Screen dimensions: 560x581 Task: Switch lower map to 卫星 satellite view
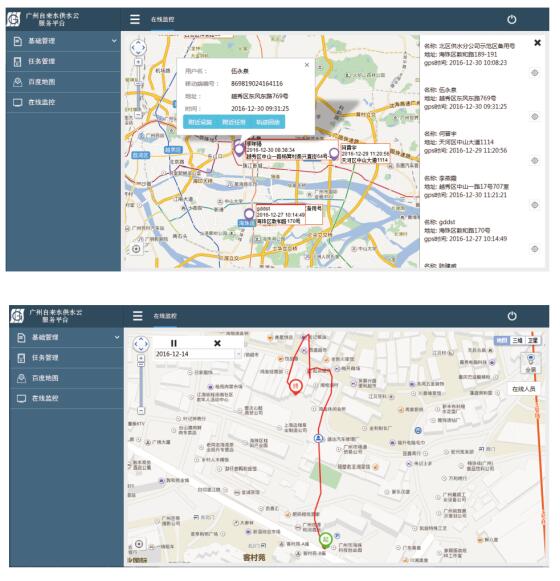tap(532, 340)
